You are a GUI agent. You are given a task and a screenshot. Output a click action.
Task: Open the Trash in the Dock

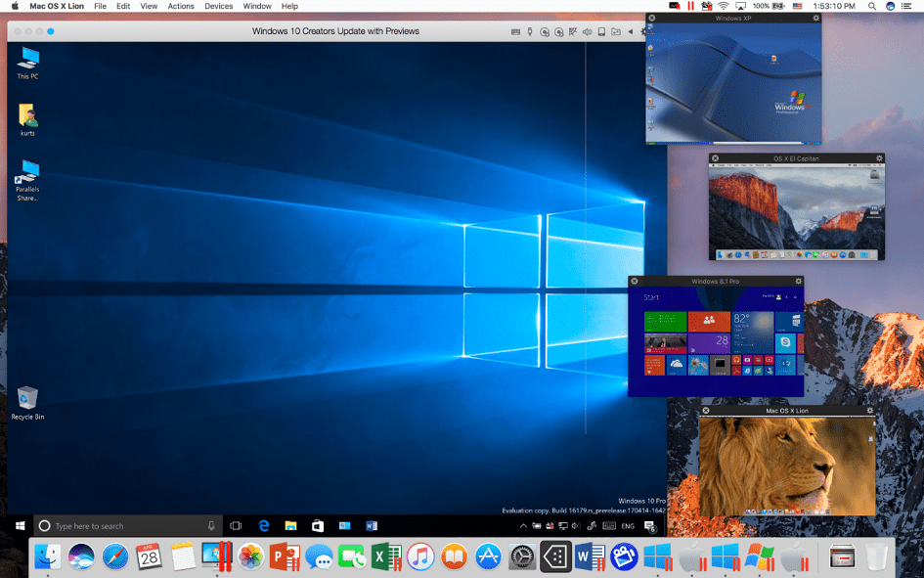(x=876, y=556)
